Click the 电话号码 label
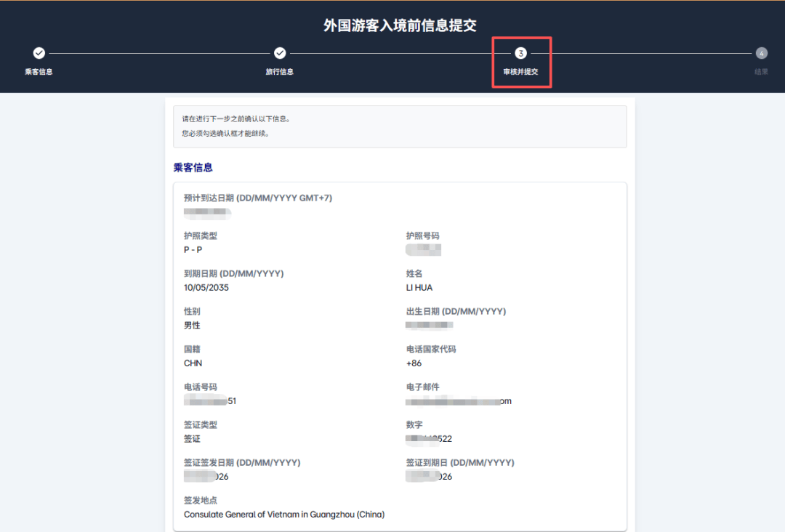The image size is (785, 532). 201,387
